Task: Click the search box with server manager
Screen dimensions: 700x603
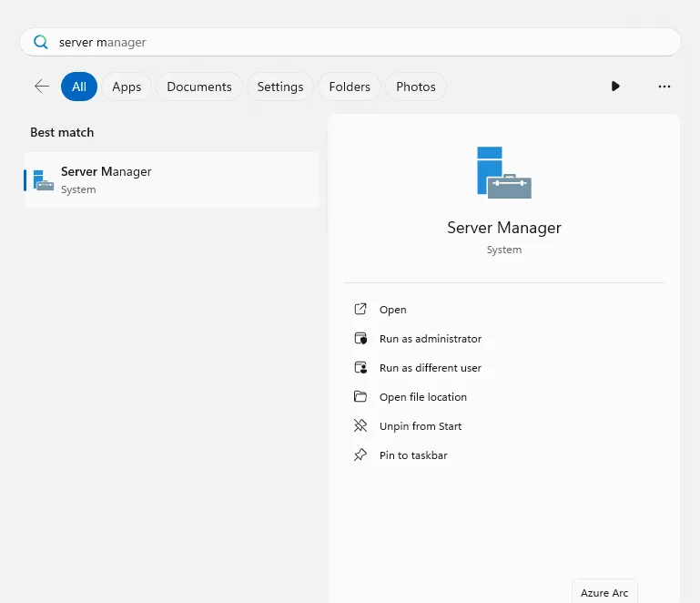Action: 350,42
